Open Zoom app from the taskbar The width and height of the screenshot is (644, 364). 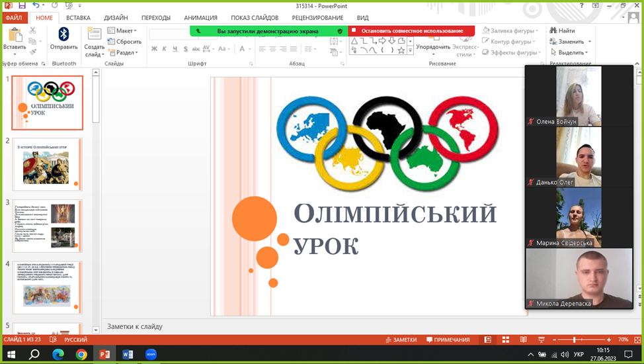[151, 355]
